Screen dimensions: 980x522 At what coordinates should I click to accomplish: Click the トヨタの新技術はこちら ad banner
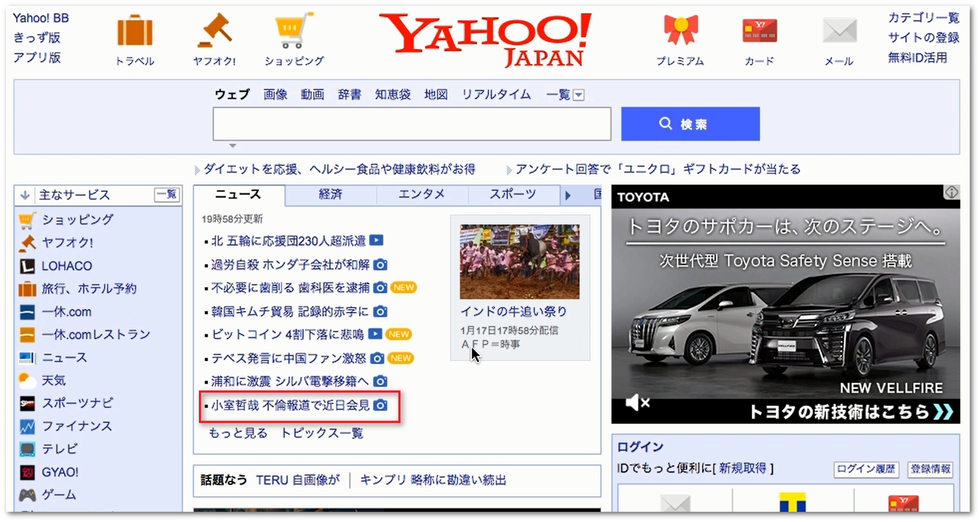pyautogui.click(x=851, y=412)
